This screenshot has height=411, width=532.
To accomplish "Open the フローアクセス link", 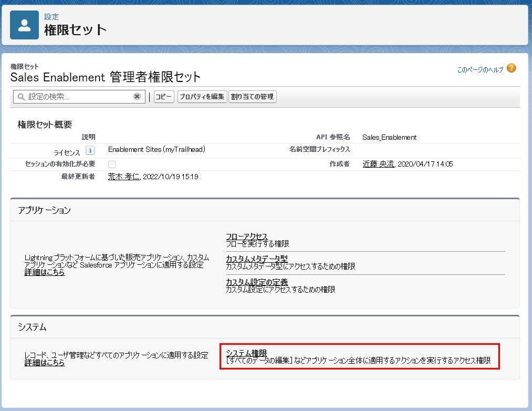I will (247, 237).
